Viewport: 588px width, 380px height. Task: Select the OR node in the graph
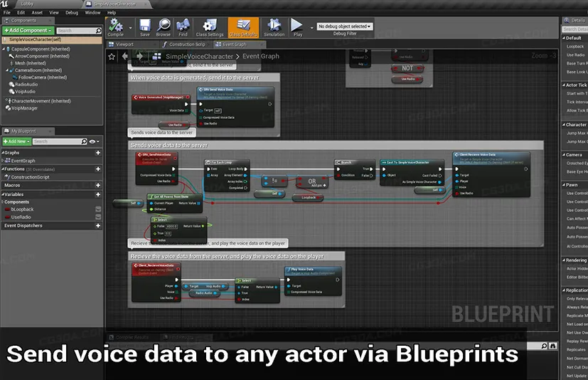coord(312,182)
